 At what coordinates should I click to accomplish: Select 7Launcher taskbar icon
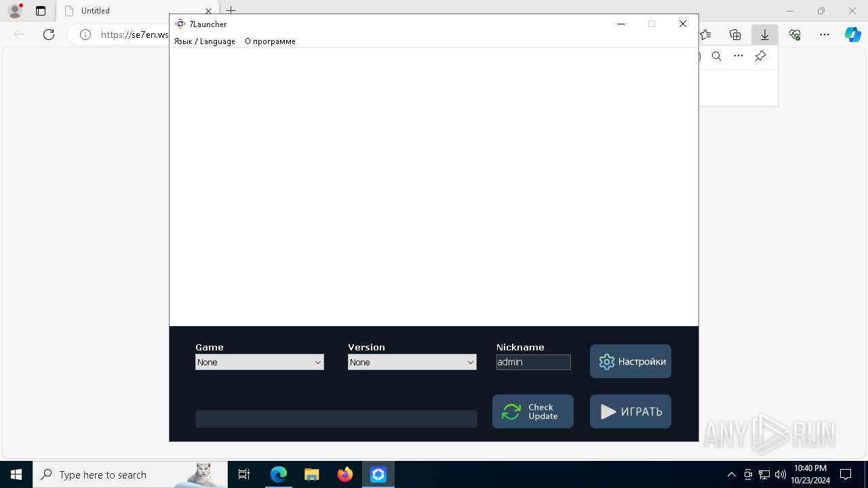[378, 474]
